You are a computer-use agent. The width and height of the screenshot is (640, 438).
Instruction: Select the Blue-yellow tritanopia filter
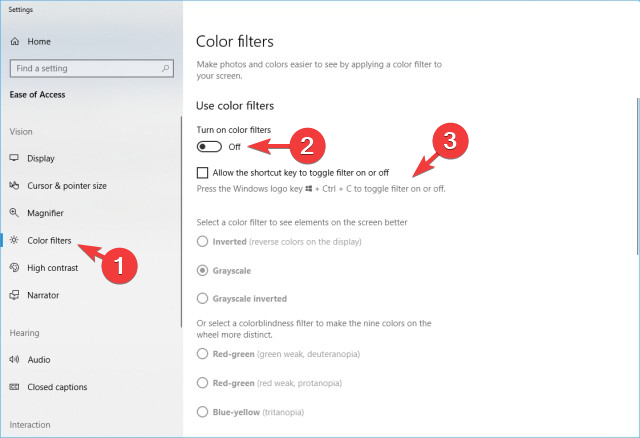[x=204, y=411]
